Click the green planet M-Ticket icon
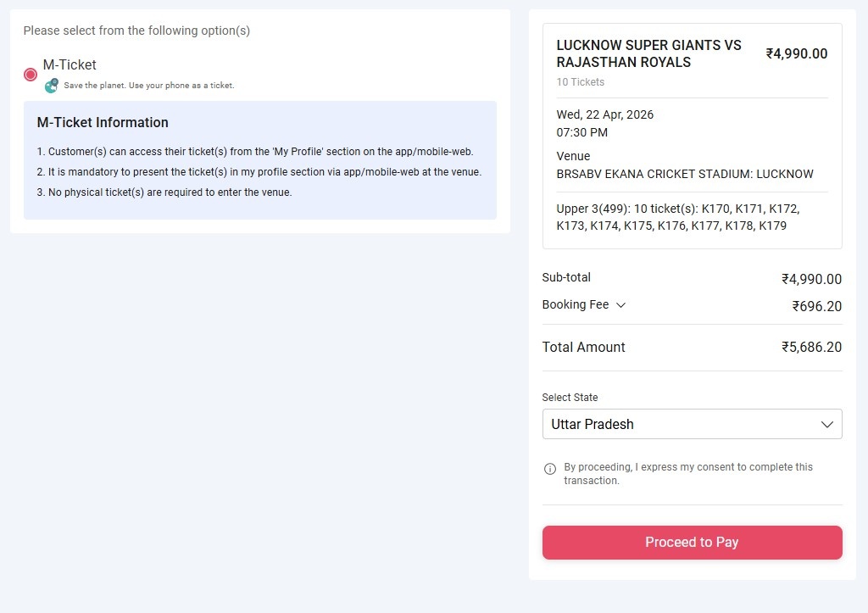 52,85
